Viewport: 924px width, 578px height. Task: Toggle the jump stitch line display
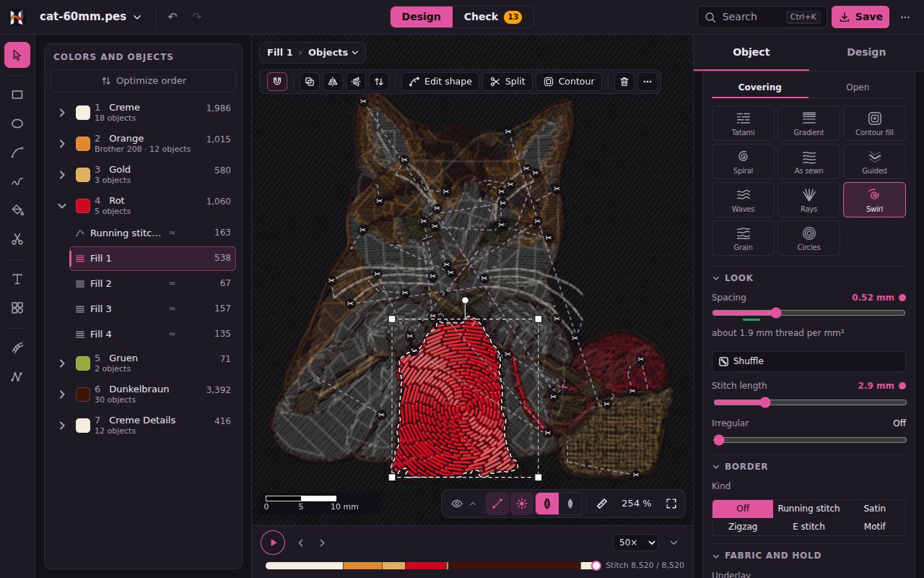point(497,504)
